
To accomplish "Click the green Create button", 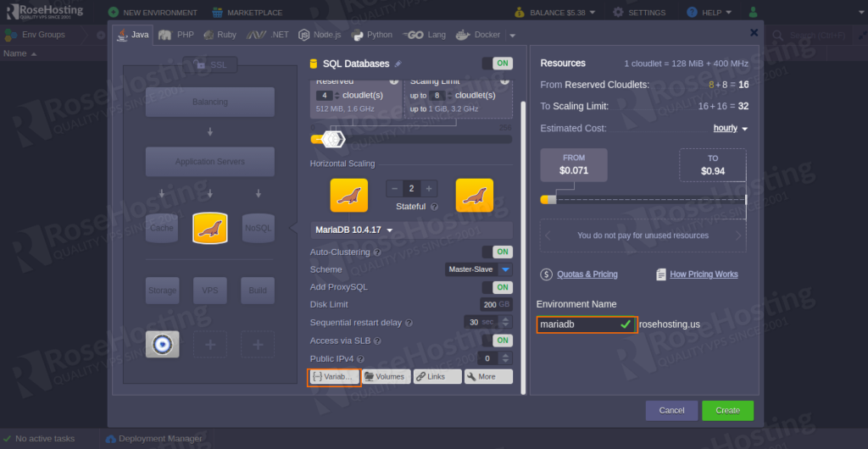I will point(727,410).
